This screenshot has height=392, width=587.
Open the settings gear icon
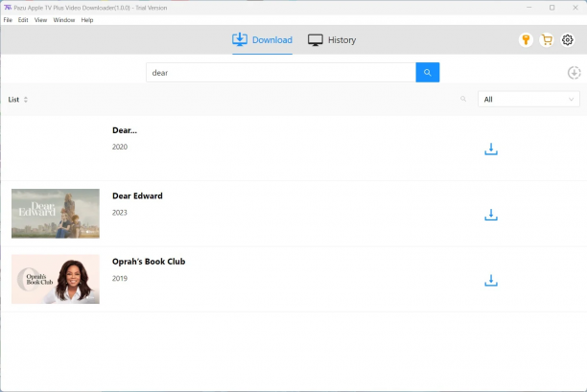[x=567, y=39]
